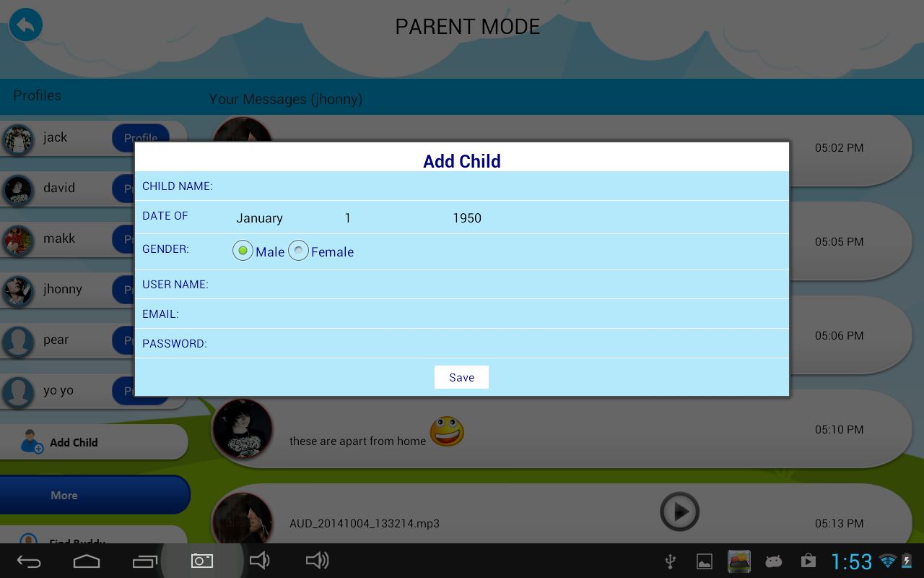Tap the screenshot camera icon
924x578 pixels.
click(202, 561)
